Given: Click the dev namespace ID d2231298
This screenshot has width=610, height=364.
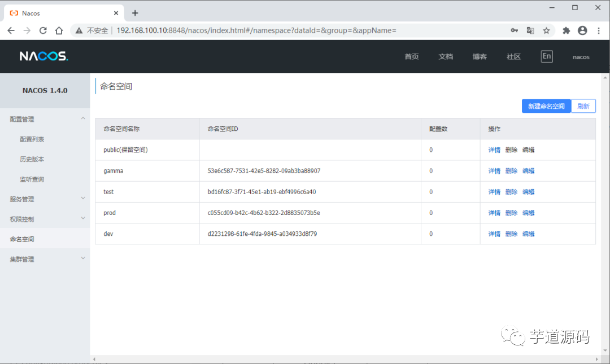Looking at the screenshot, I should click(x=262, y=234).
